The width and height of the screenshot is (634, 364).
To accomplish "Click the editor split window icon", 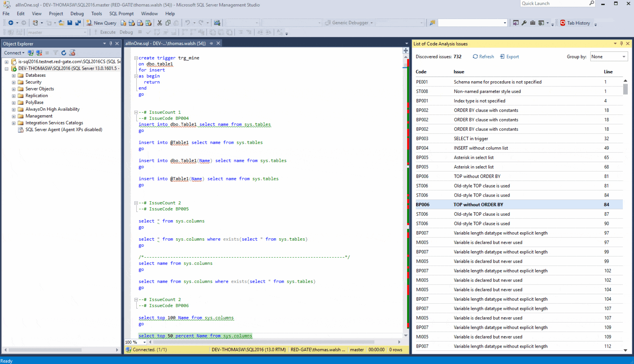I will click(x=406, y=51).
